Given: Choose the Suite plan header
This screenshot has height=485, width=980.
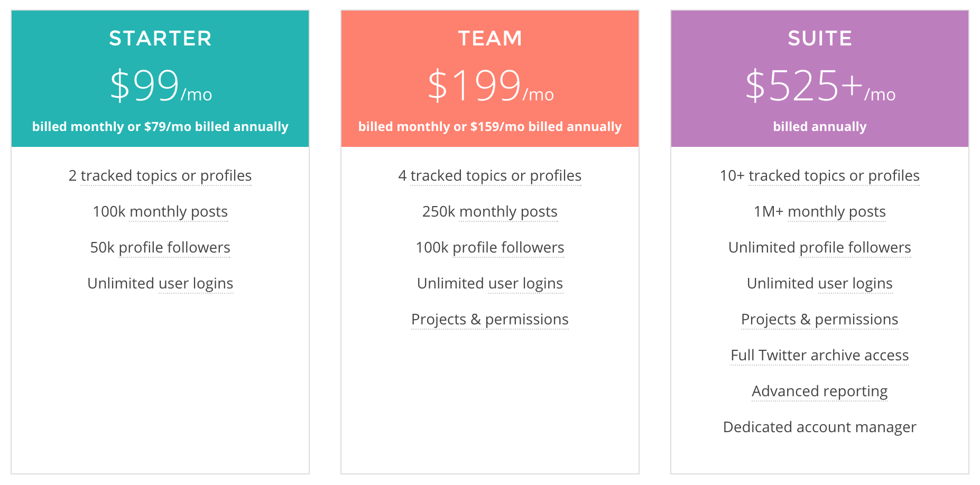Looking at the screenshot, I should pyautogui.click(x=820, y=79).
